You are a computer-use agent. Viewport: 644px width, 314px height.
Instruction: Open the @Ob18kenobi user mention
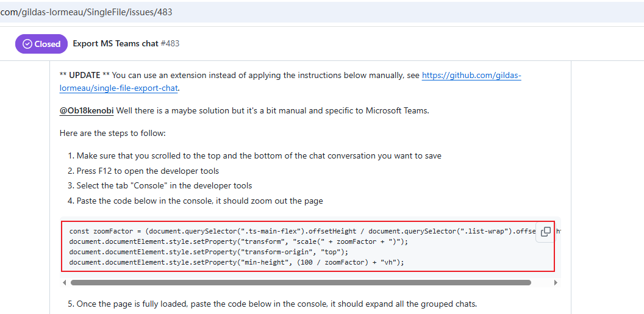(x=87, y=110)
